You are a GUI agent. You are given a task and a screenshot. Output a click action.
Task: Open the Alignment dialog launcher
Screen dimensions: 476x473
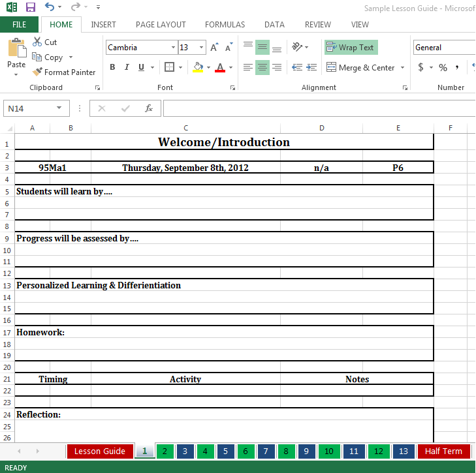[x=405, y=87]
